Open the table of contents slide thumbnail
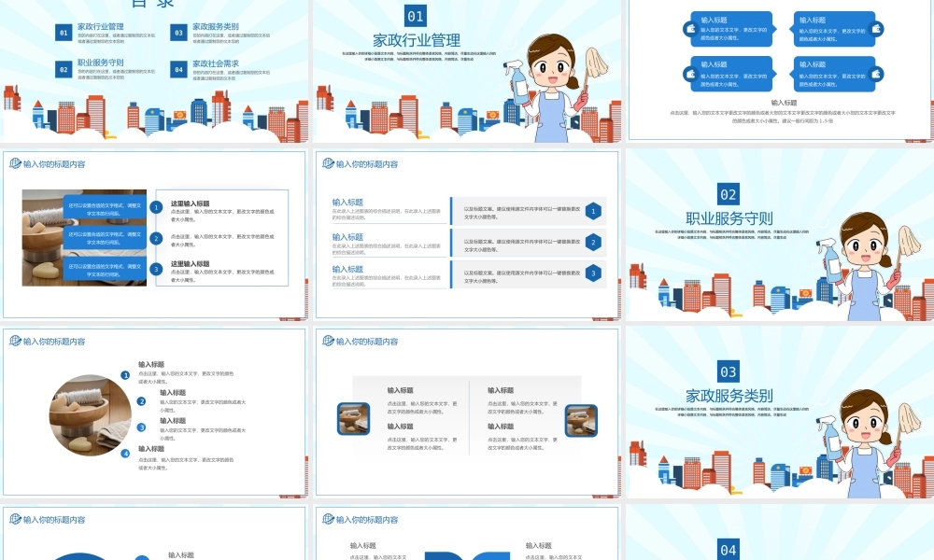This screenshot has width=934, height=560. tap(154, 71)
